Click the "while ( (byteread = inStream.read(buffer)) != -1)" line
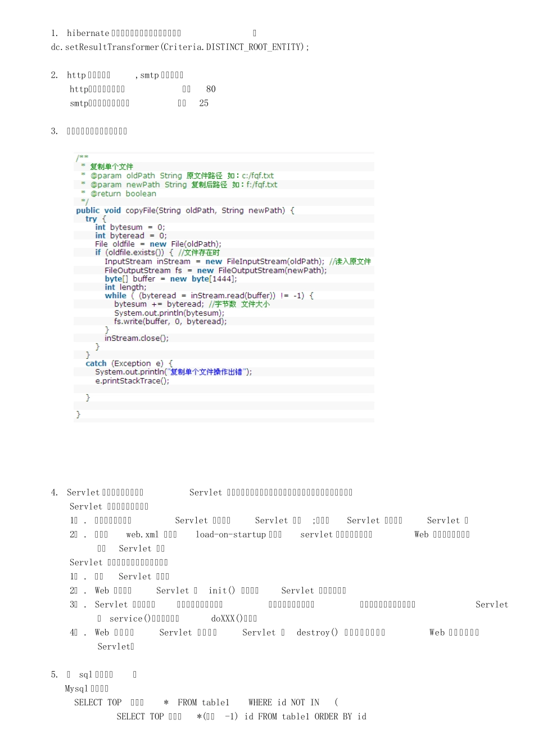 coord(209,295)
